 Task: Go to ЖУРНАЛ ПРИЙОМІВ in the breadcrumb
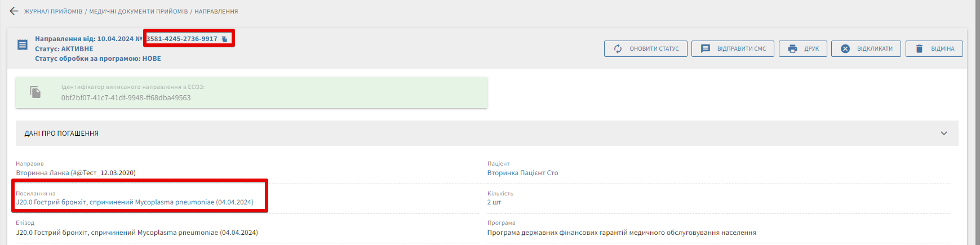(x=53, y=11)
